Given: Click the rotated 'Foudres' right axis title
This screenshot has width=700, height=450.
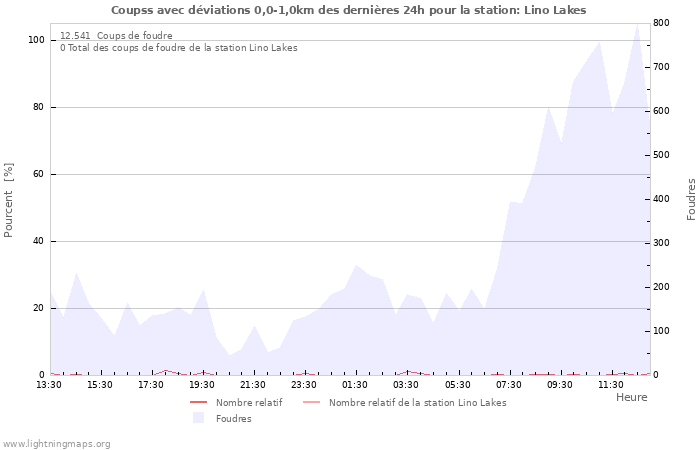Looking at the screenshot, I should 691,199.
